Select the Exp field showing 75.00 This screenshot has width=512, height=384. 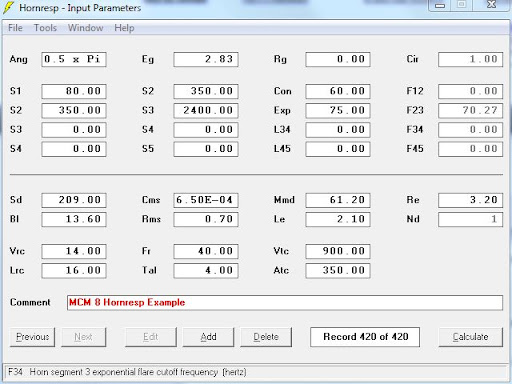coord(338,110)
